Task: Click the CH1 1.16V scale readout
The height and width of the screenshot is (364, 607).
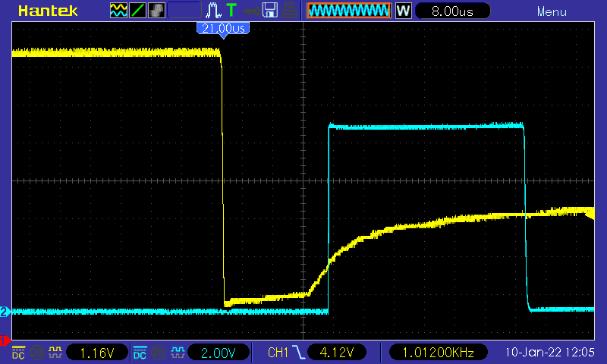Action: click(97, 353)
